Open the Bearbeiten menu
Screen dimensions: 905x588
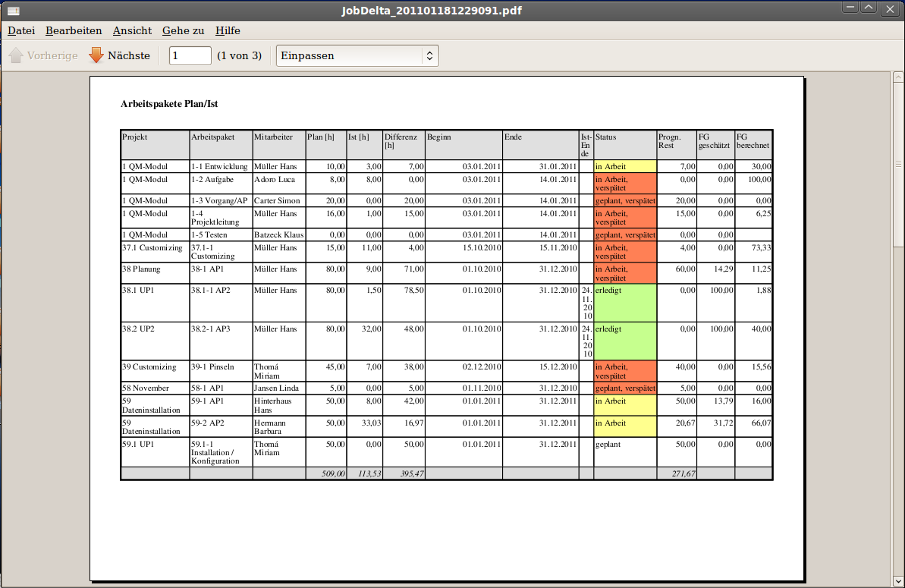pos(74,30)
